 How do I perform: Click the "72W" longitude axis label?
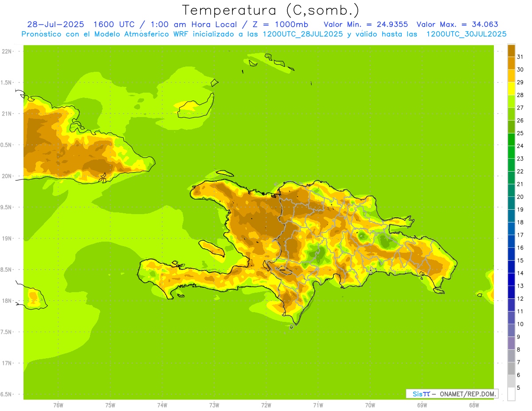pyautogui.click(x=266, y=405)
